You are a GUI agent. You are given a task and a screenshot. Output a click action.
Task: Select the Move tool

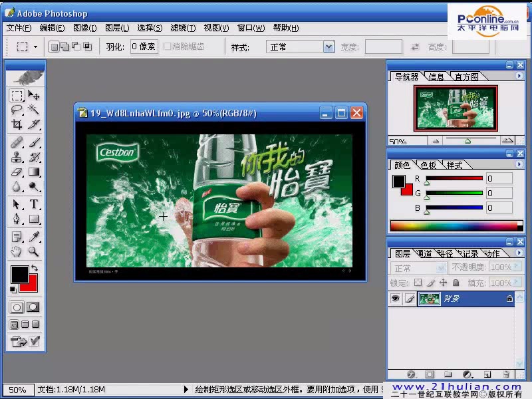coord(34,95)
